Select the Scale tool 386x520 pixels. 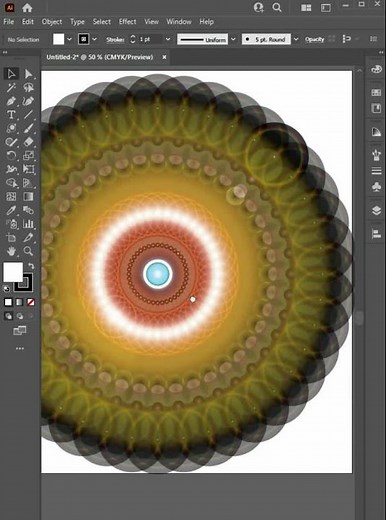click(x=28, y=156)
